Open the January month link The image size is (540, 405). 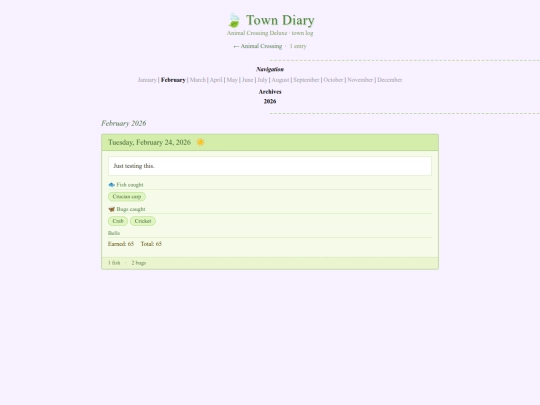coord(147,80)
